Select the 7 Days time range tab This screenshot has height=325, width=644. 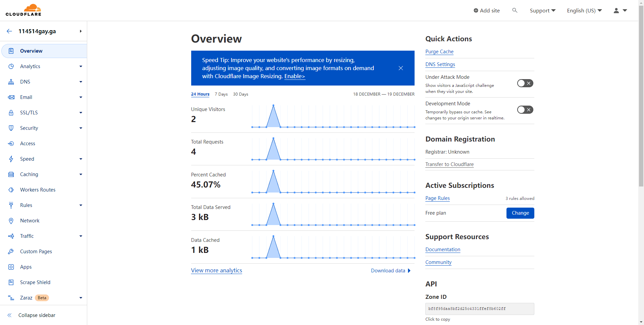point(221,94)
